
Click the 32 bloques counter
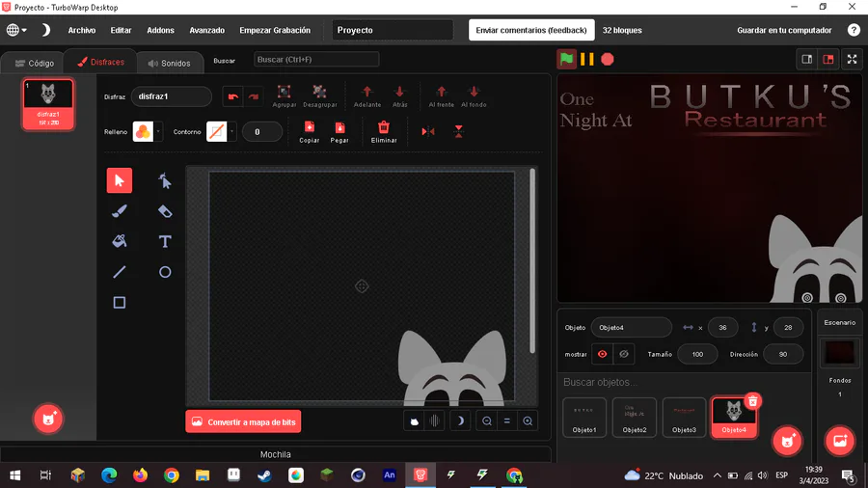(x=622, y=31)
